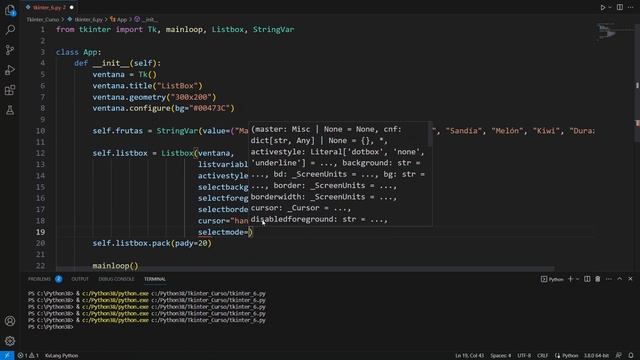Screen dimensions: 640x360
Task: Run the Python file with play icon
Action: click(x=602, y=7)
